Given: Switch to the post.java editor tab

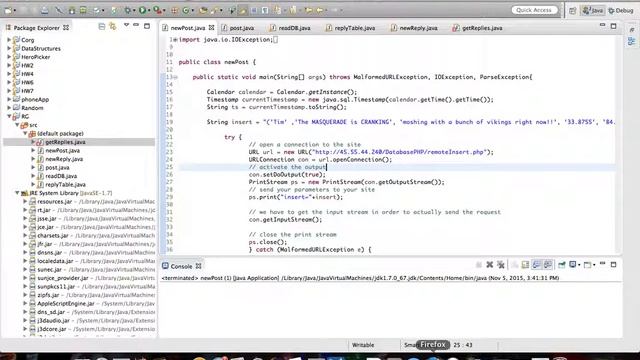Looking at the screenshot, I should coord(238,28).
